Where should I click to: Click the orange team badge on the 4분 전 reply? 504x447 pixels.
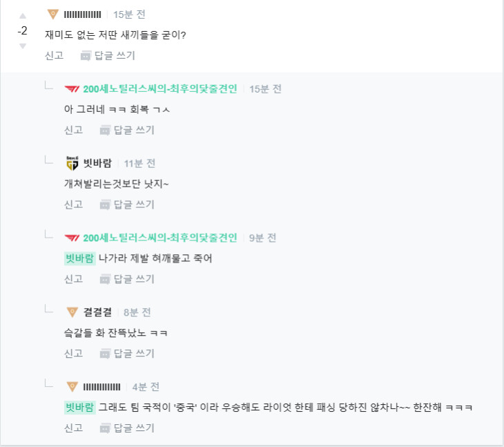tap(72, 387)
